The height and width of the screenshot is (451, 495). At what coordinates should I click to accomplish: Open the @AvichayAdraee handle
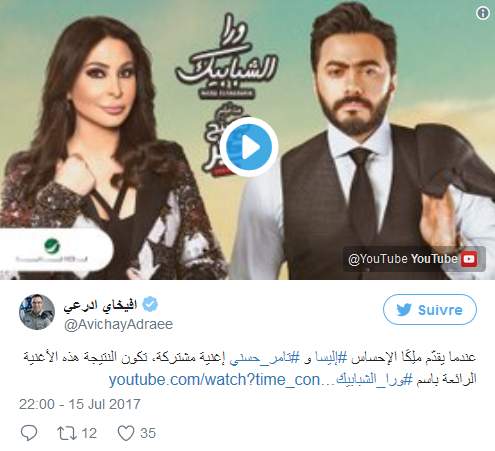(x=118, y=324)
